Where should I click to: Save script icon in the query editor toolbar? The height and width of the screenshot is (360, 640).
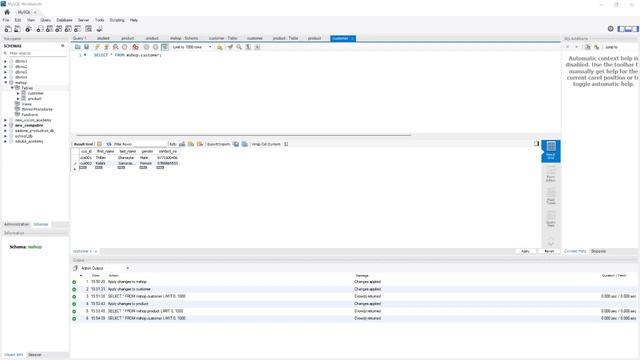point(87,47)
